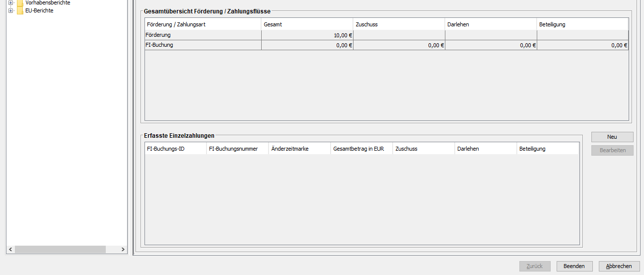Click the FI-Buchung Gesamt 0,00 € cell

(x=307, y=45)
